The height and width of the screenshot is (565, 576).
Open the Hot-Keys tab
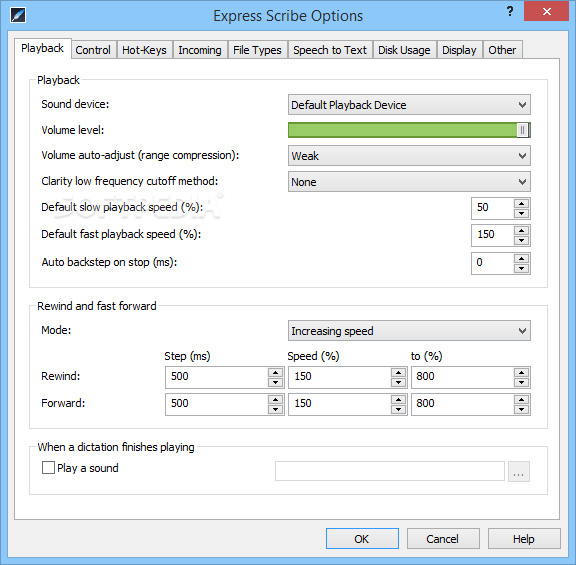coord(144,50)
